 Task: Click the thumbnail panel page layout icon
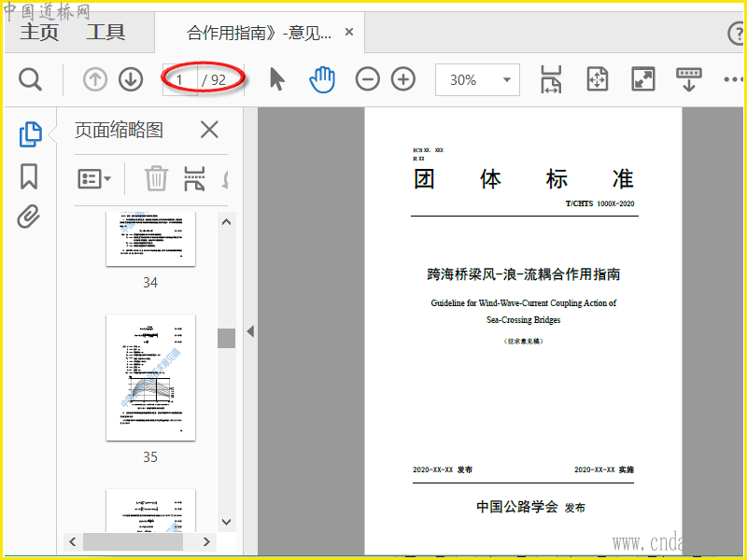pos(195,178)
